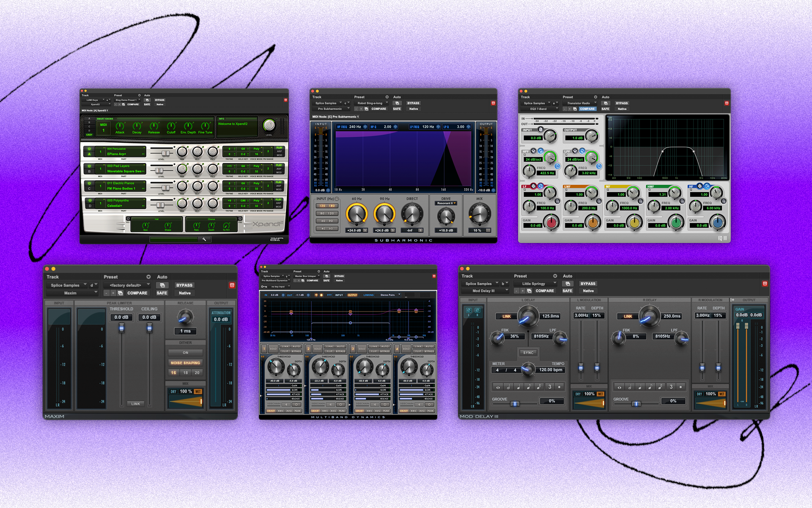Click Preset menu circle arrow in Maxim

click(x=148, y=277)
